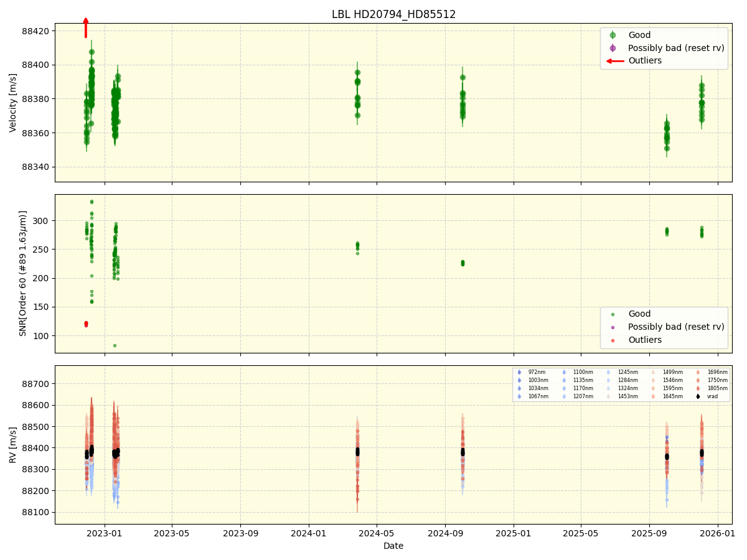Viewport: 747px width, 560px height.
Task: Click the 2025-09 date tick label
Action: 649,533
